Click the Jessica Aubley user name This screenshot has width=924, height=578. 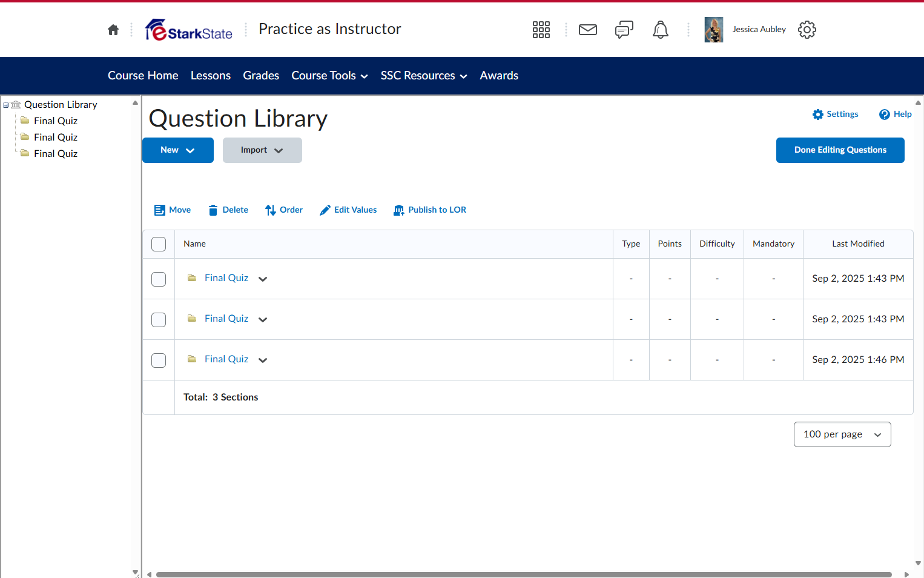point(759,29)
